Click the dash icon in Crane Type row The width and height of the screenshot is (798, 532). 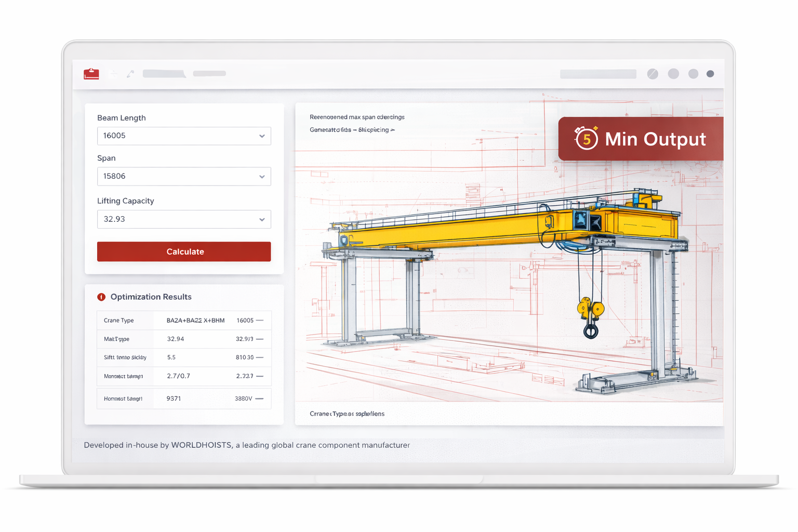260,321
